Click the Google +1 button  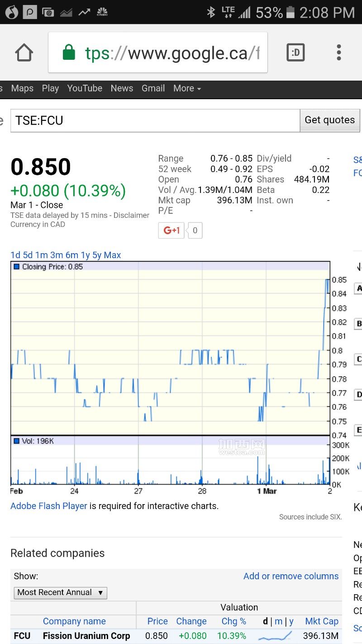171,230
